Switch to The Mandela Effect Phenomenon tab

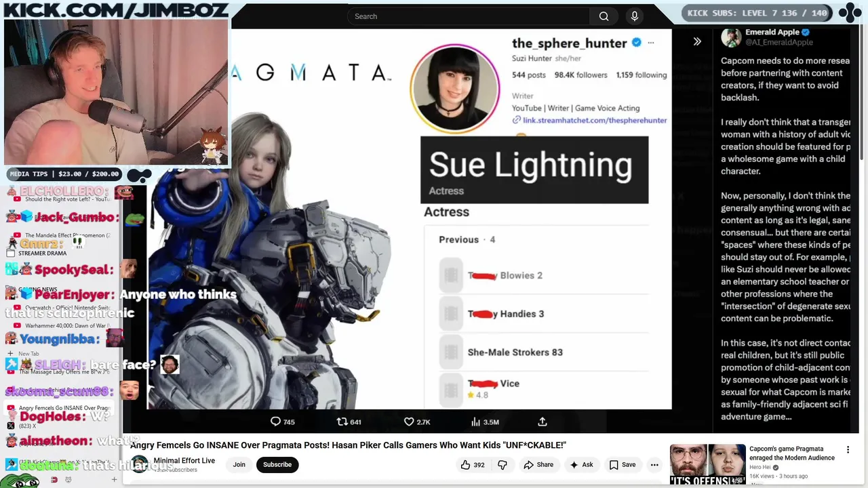point(61,235)
